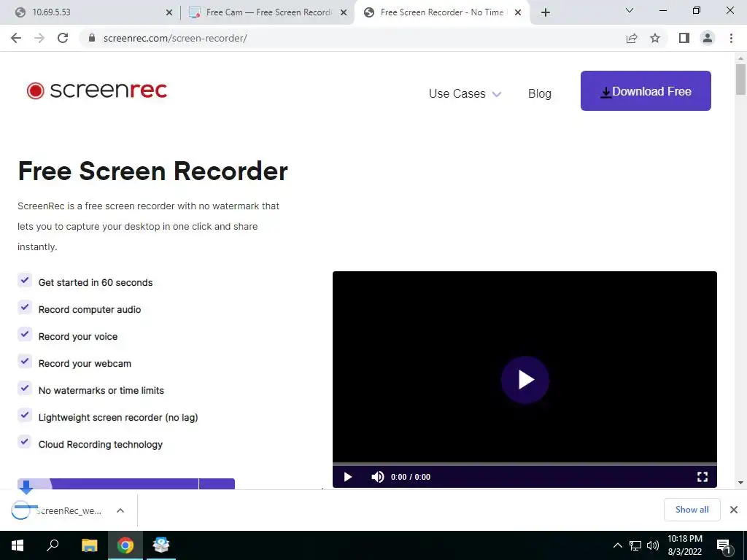Click the volume tray icon
Viewport: 747px width, 560px height.
coord(653,545)
